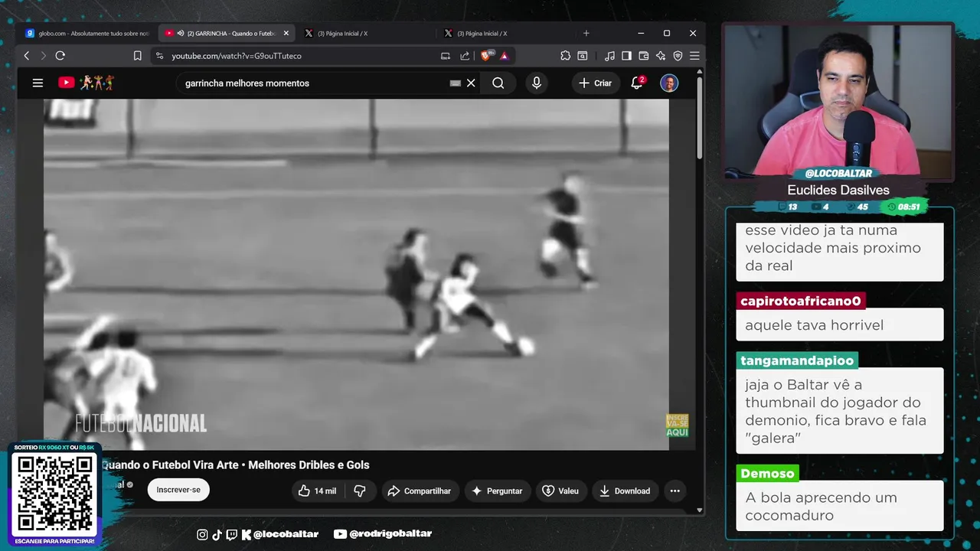
Task: Open Brave Rewards triangle icon
Action: point(505,56)
